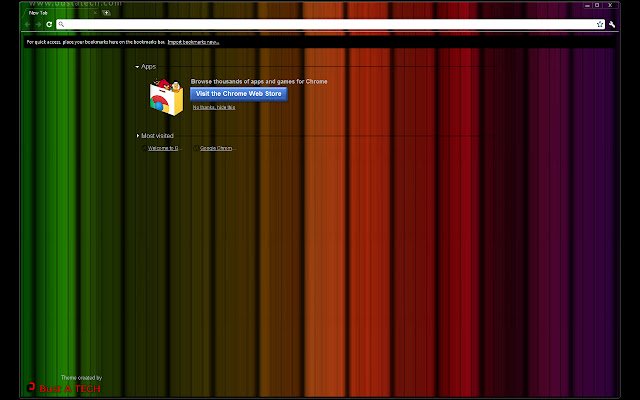Open a new tab with plus button
Screen dimensions: 640x400
point(106,13)
